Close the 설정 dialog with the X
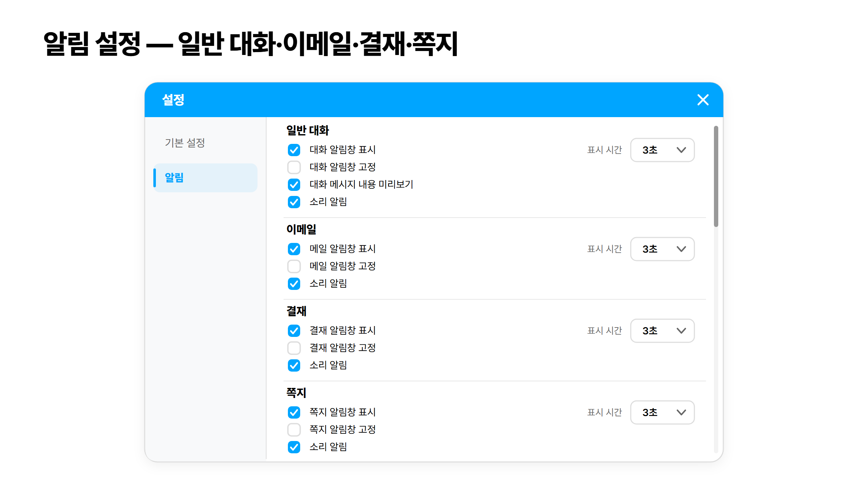Viewport: 868px width, 488px height. coord(703,100)
